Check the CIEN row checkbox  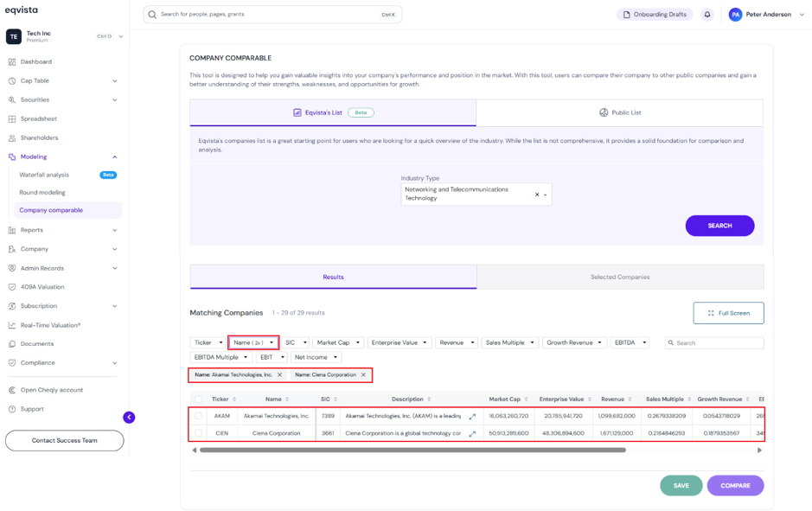tap(198, 433)
